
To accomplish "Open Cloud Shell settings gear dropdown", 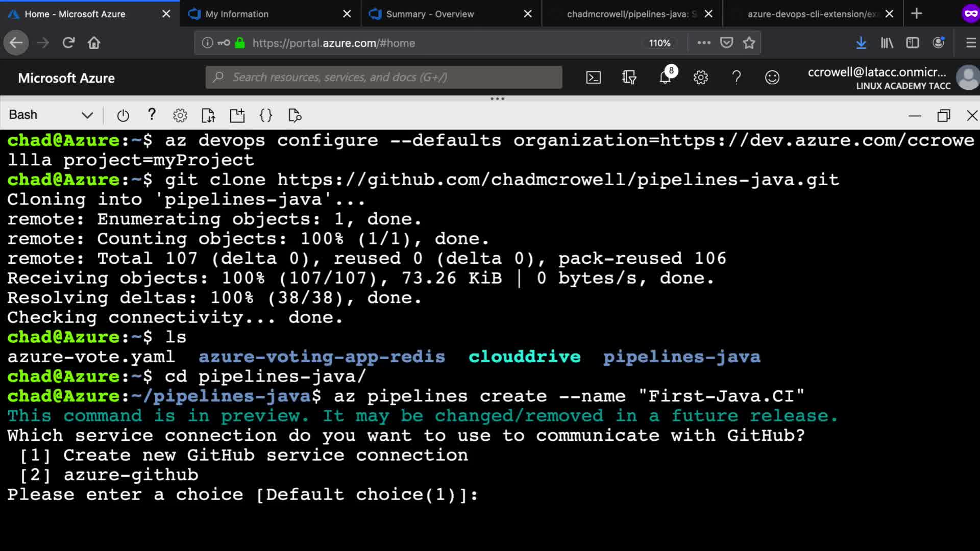I will point(180,115).
